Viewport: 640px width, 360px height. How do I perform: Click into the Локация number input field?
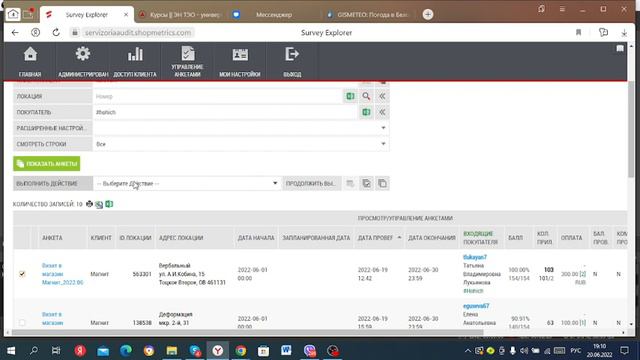point(218,96)
